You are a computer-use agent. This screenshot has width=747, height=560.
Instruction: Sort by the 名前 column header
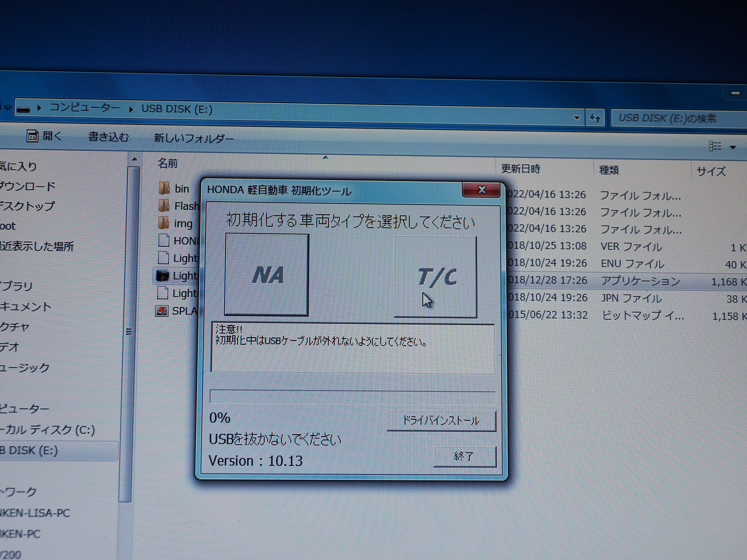(168, 163)
